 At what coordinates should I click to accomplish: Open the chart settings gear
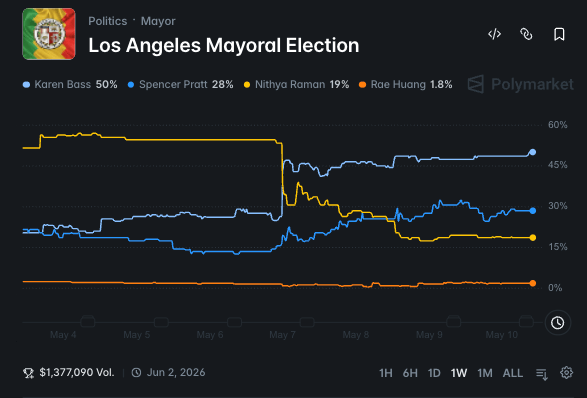tap(566, 373)
